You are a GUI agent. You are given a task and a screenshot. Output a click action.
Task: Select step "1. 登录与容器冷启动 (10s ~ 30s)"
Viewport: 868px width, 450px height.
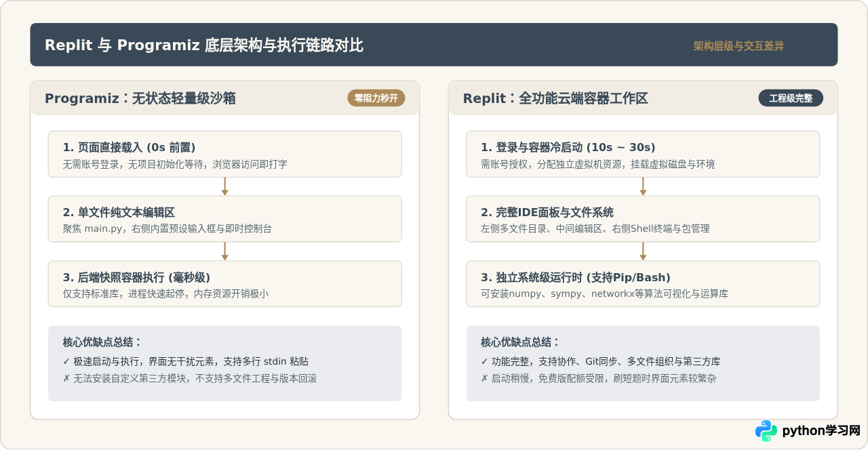click(643, 154)
